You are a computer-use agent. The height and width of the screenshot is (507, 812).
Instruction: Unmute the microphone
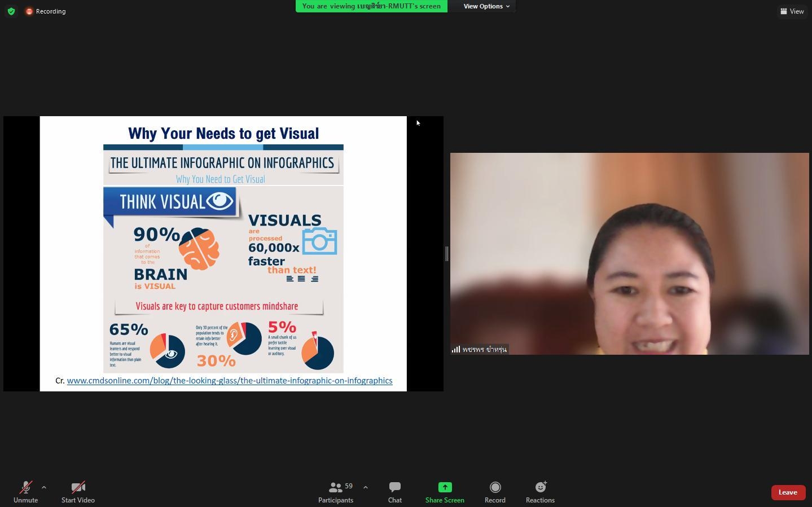(x=25, y=492)
